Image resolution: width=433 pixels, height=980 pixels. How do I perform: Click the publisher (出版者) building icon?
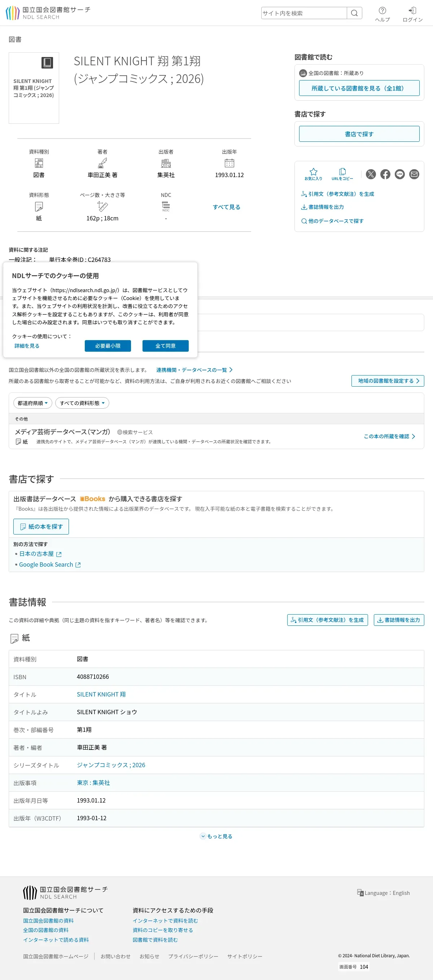point(166,163)
